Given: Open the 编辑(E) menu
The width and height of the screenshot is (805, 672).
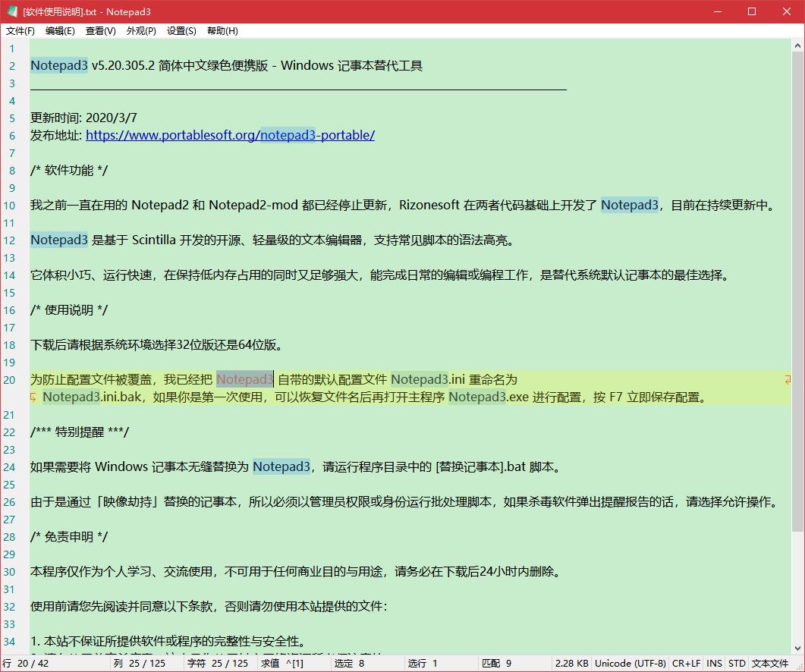Looking at the screenshot, I should pos(60,31).
